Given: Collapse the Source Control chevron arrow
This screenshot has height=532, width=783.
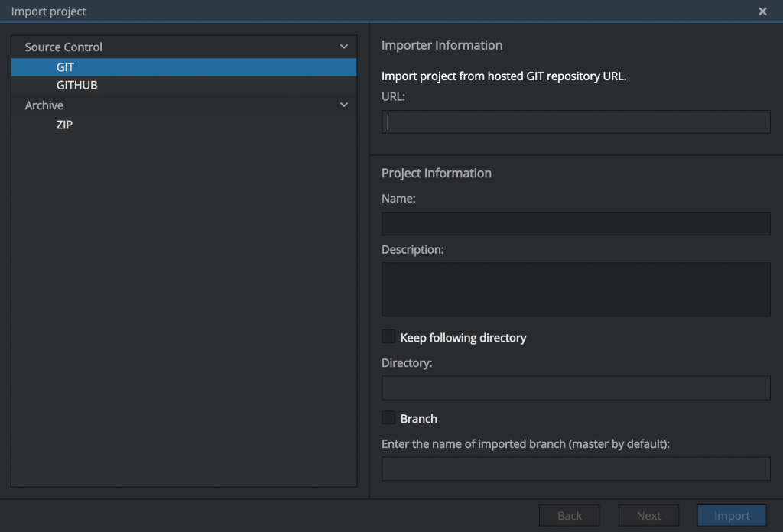Looking at the screenshot, I should [x=344, y=47].
